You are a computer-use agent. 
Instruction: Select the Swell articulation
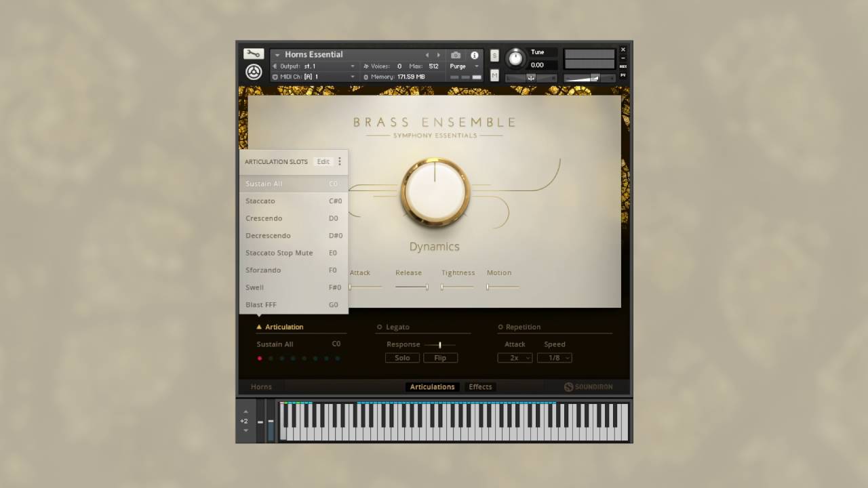click(x=294, y=287)
